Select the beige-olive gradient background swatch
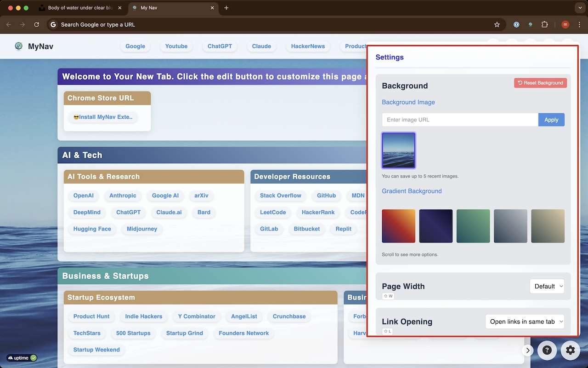The image size is (588, 368). click(548, 226)
